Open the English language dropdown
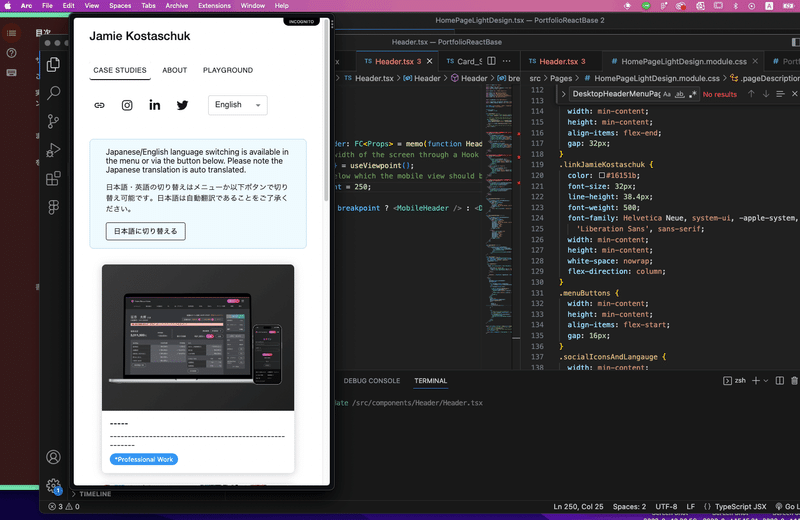The height and width of the screenshot is (520, 800). tap(238, 105)
